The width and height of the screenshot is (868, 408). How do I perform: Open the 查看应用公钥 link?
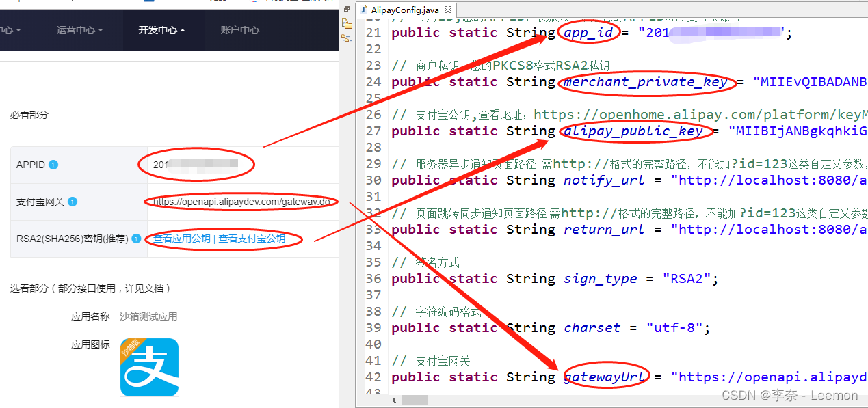click(x=182, y=239)
